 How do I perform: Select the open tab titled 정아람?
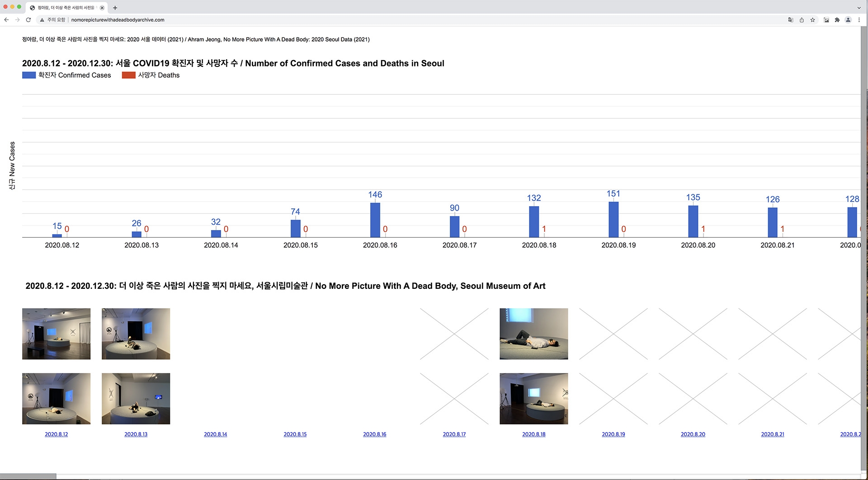(x=66, y=8)
